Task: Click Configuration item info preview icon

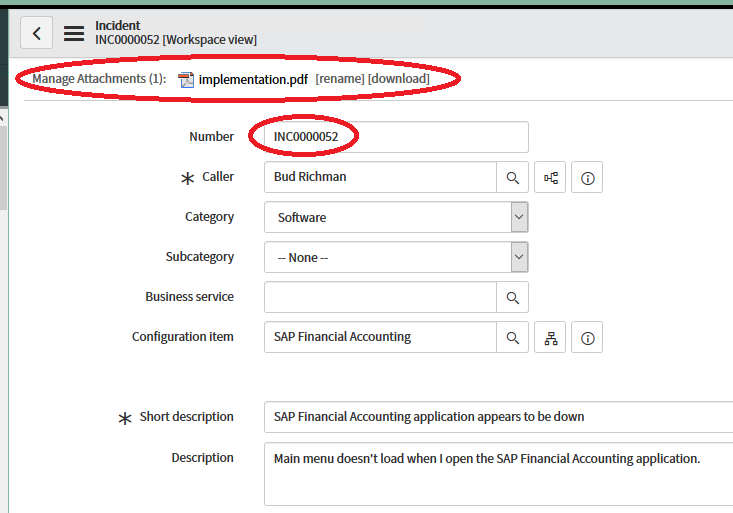Action: 587,338
